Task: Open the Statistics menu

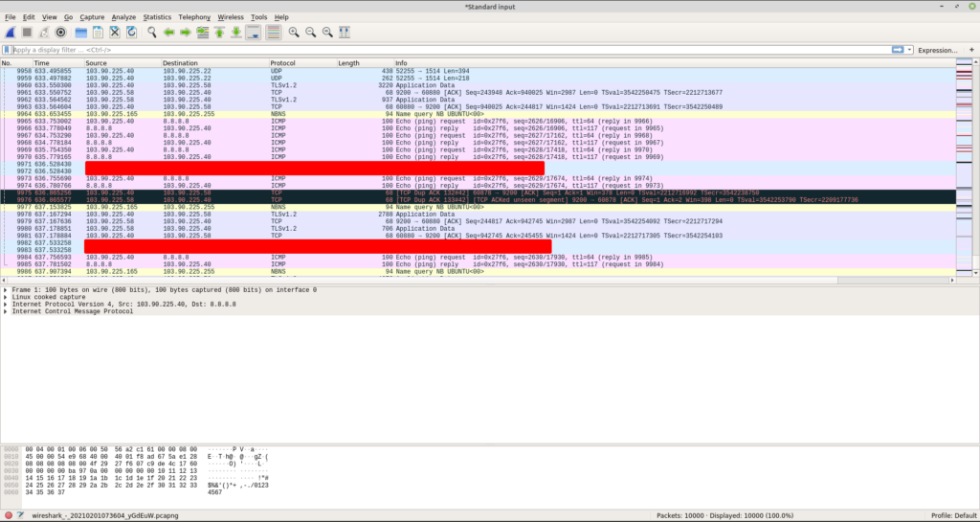Action: pos(157,17)
